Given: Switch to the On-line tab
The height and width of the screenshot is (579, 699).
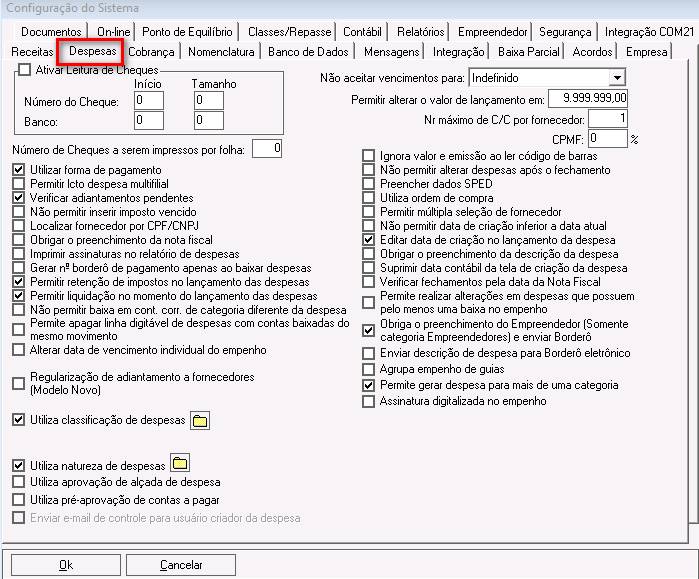Looking at the screenshot, I should [x=114, y=32].
